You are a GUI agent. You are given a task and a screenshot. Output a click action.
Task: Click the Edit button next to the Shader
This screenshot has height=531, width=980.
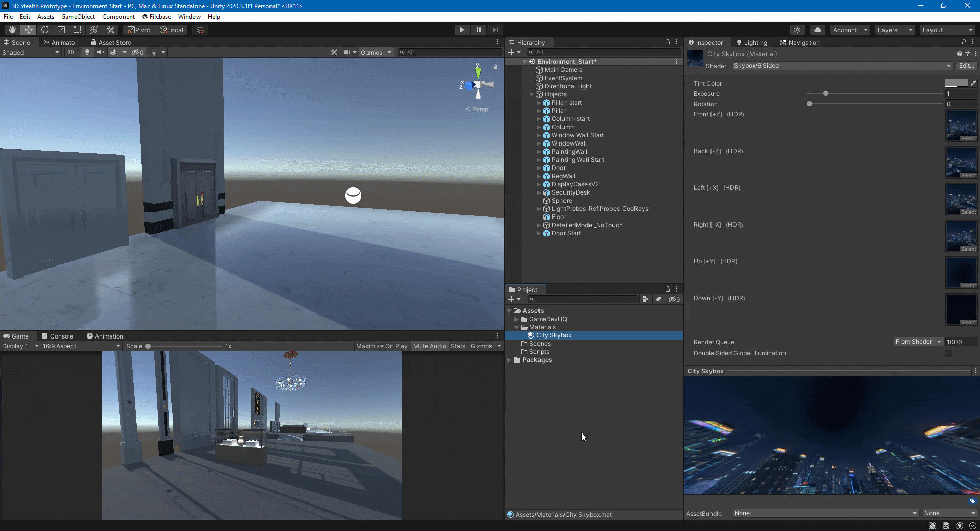(966, 66)
